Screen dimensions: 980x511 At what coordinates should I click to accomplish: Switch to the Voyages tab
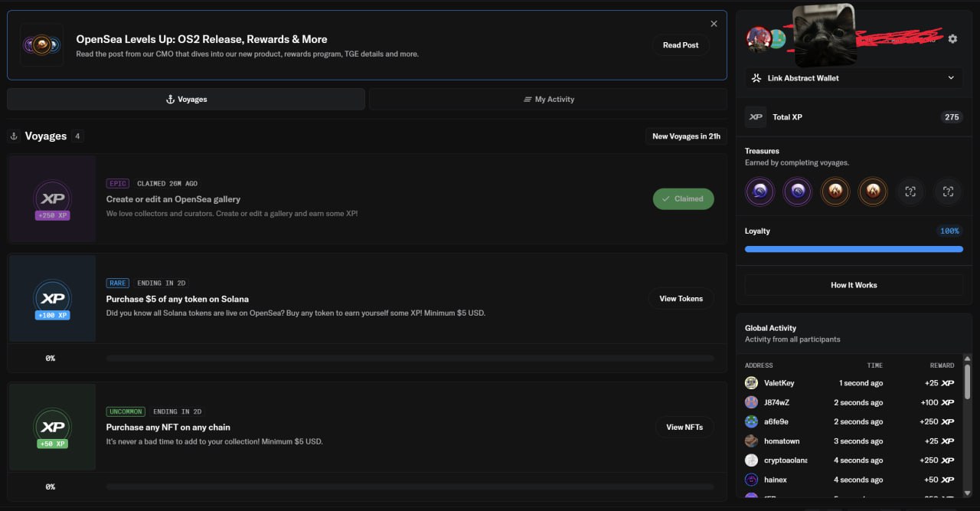(x=186, y=99)
